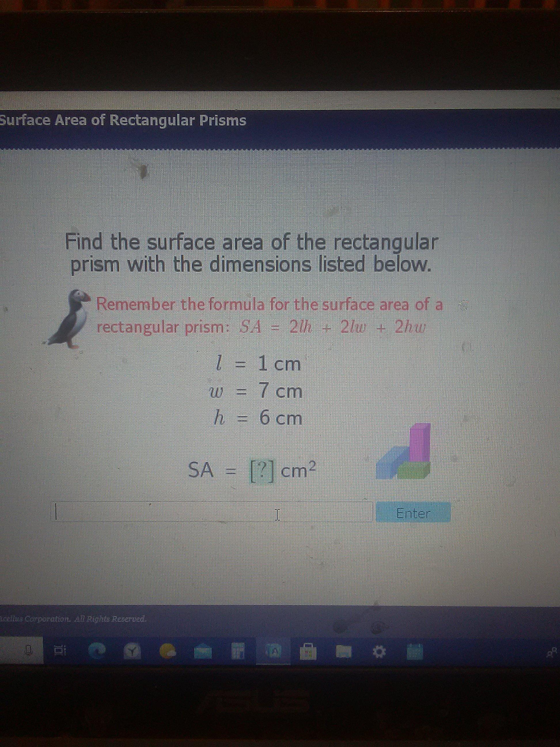560x747 pixels.
Task: Open the Calendar app from taskbar
Action: pos(415,651)
